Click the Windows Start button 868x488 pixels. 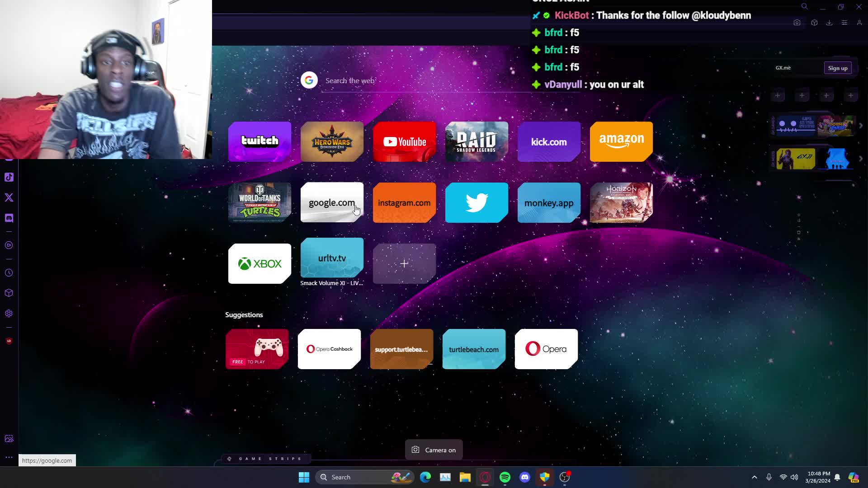(x=304, y=477)
